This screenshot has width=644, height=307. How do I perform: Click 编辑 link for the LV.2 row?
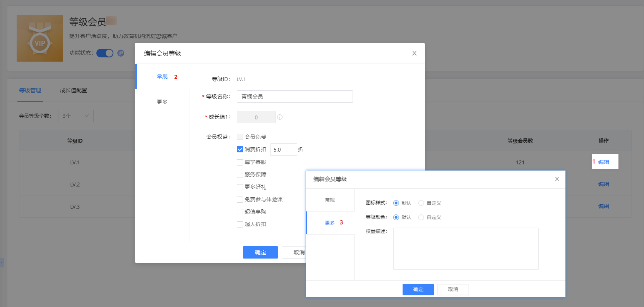(603, 184)
